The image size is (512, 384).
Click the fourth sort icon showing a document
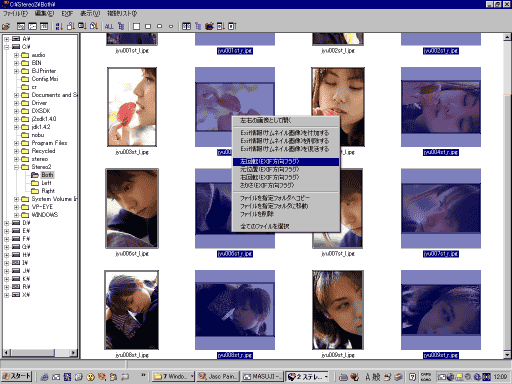point(94,26)
